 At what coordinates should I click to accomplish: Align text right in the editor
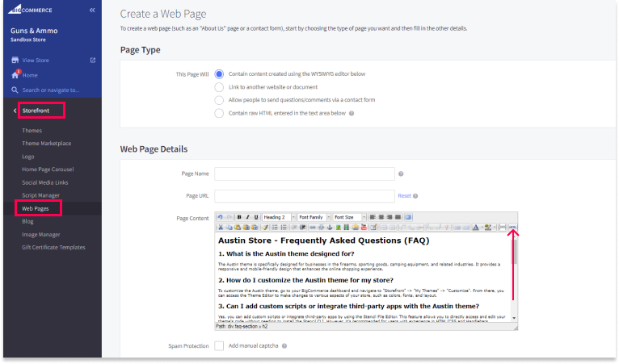(x=390, y=217)
